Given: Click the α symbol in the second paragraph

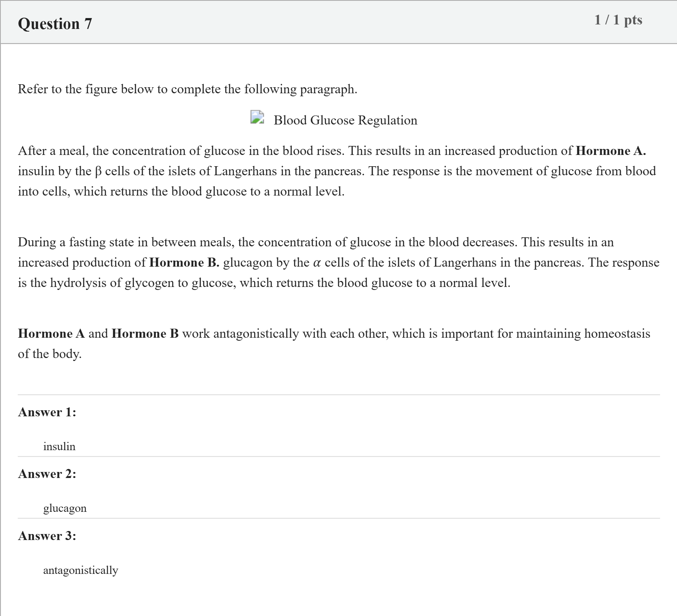Looking at the screenshot, I should coord(317,263).
